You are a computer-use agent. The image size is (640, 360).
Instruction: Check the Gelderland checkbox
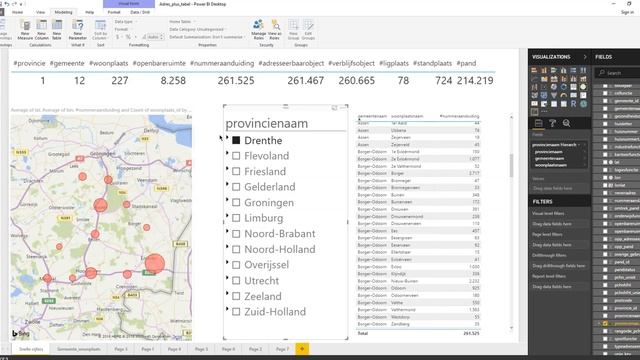point(236,187)
